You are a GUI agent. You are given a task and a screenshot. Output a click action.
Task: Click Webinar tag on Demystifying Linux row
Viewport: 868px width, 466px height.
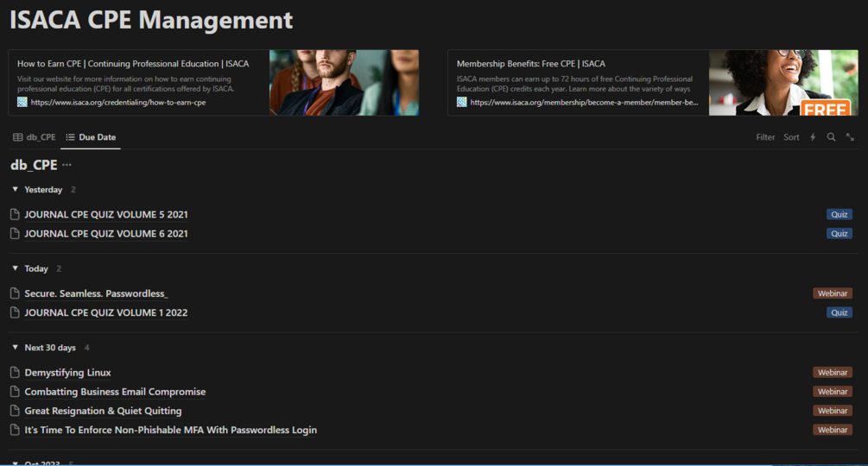pos(833,372)
